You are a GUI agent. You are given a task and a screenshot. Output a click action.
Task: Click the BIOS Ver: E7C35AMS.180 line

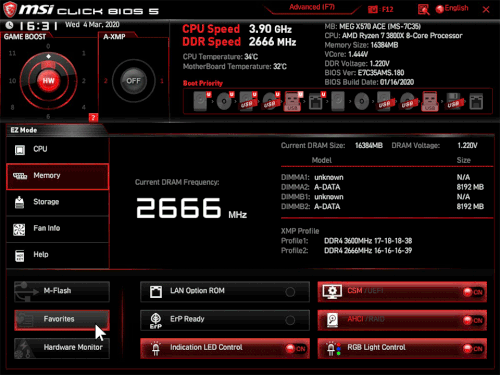tap(364, 73)
